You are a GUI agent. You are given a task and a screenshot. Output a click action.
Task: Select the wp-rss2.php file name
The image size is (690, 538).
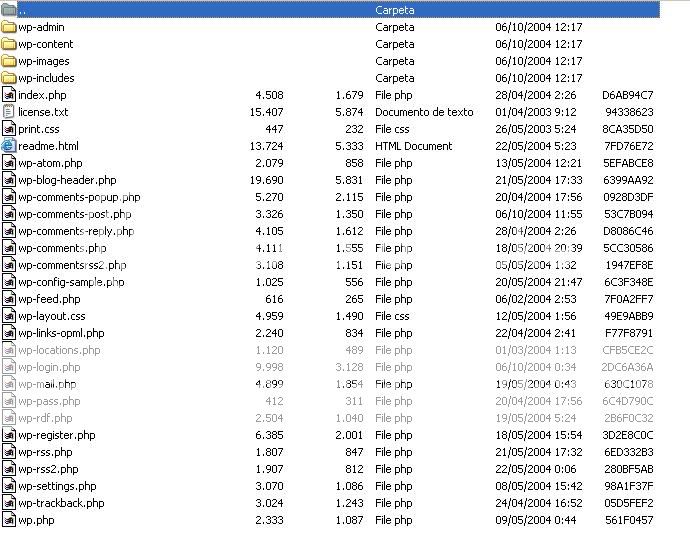48,469
